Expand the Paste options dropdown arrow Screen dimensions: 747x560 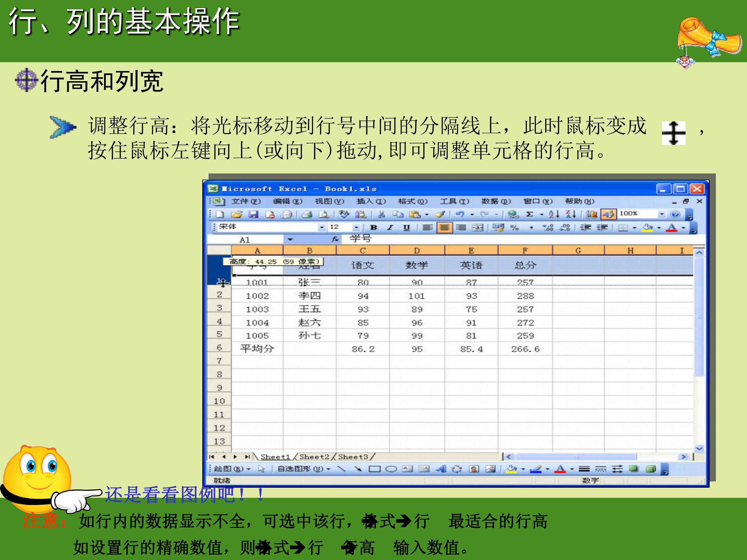click(x=427, y=215)
